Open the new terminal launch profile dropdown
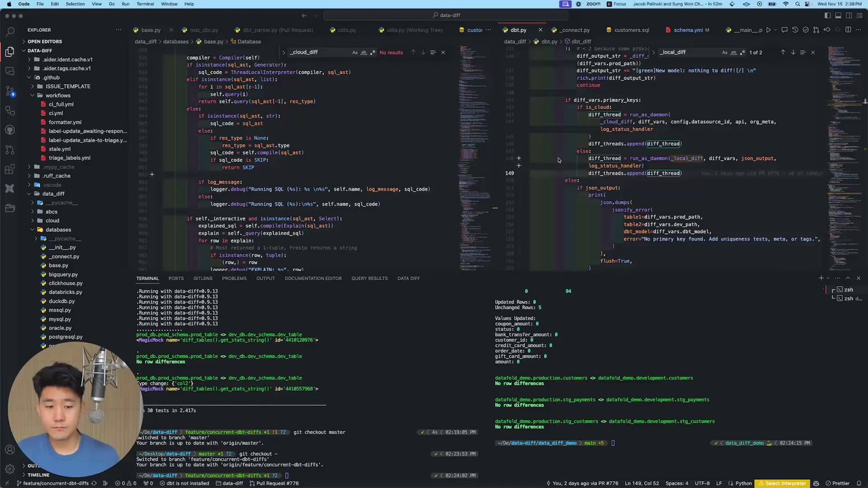Image resolution: width=868 pixels, height=488 pixels. [828, 278]
